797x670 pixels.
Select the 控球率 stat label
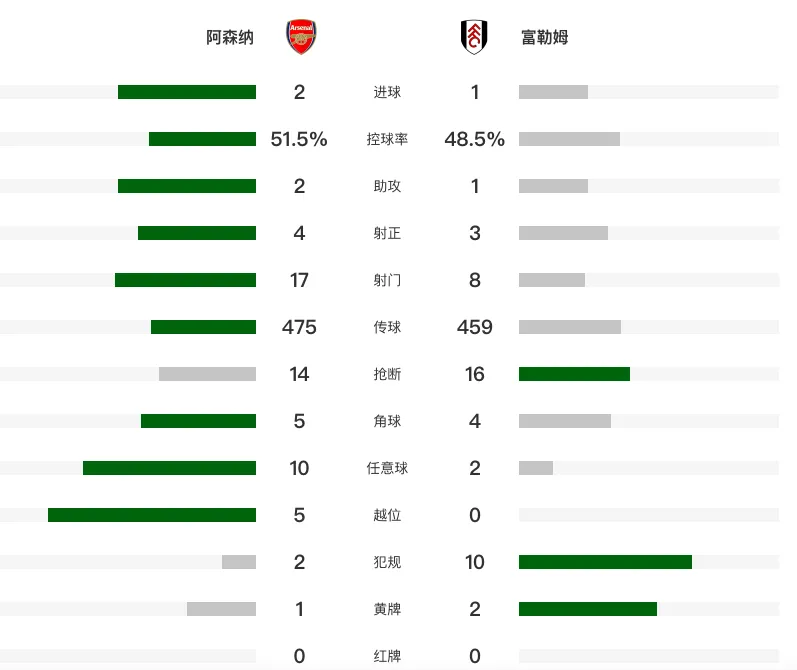click(x=387, y=139)
